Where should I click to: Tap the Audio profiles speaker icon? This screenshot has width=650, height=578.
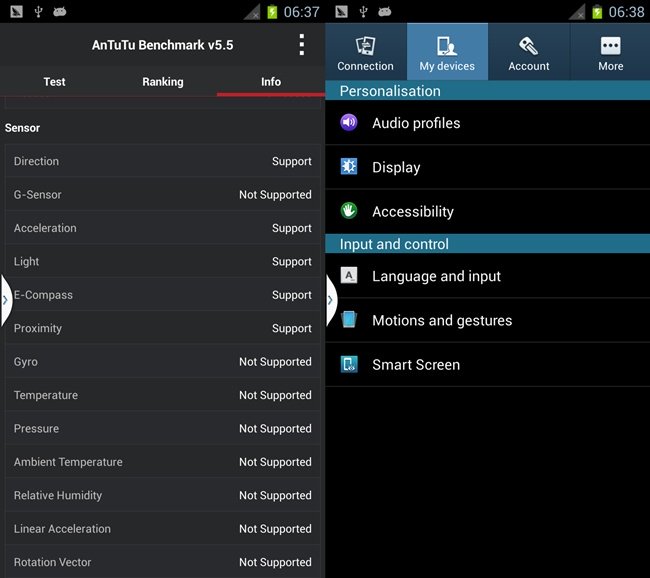tap(349, 123)
